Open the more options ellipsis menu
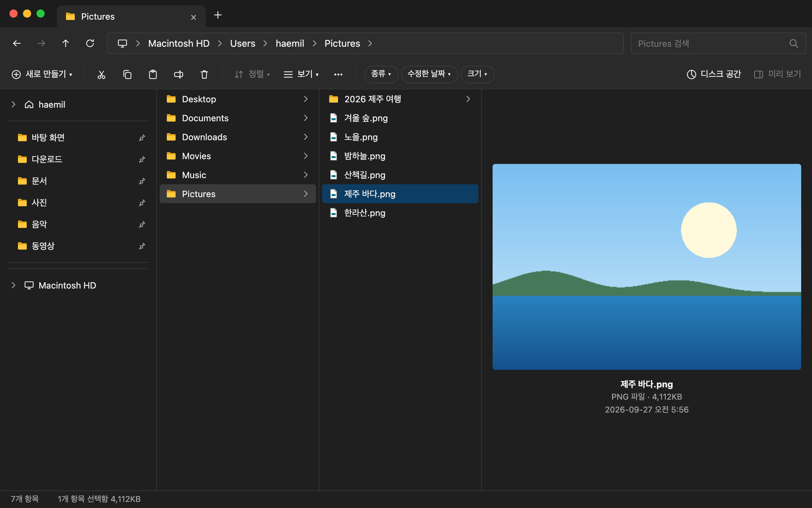 [x=338, y=74]
